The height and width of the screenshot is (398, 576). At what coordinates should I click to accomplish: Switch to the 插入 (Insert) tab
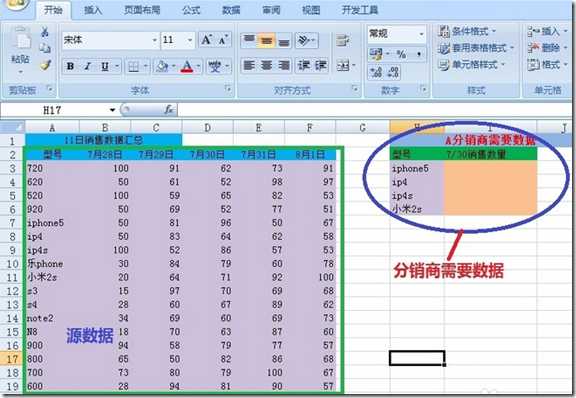[x=93, y=10]
